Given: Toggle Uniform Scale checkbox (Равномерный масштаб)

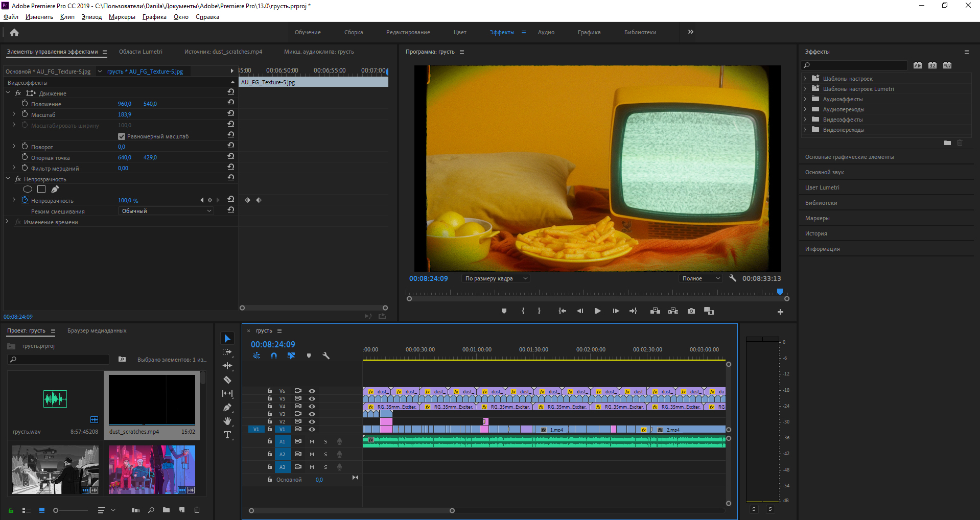Looking at the screenshot, I should click(x=122, y=136).
